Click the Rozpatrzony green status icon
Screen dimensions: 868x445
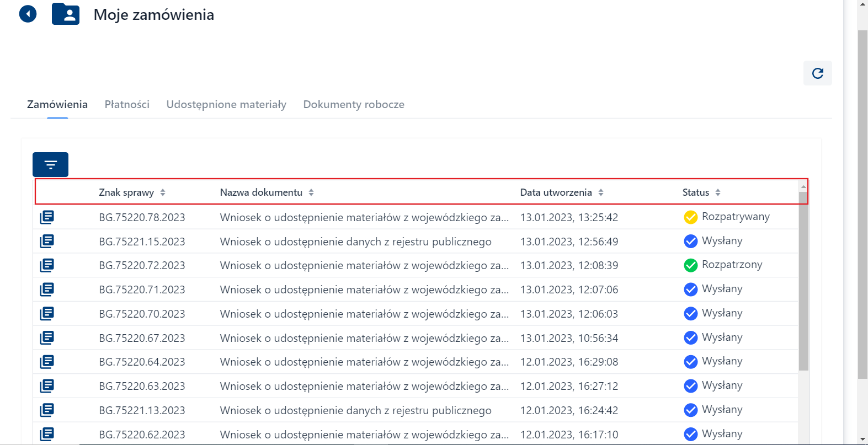coord(690,265)
